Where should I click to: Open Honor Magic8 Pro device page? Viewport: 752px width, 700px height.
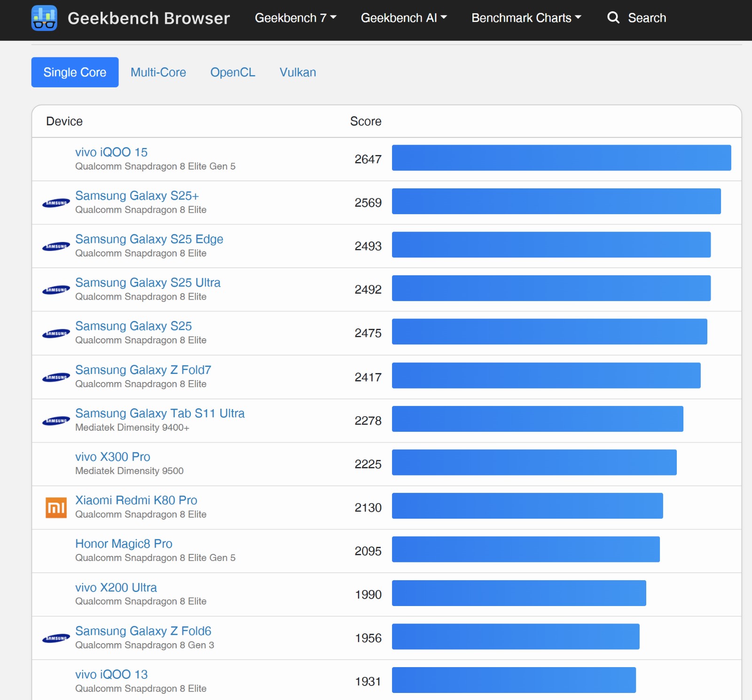click(x=124, y=544)
